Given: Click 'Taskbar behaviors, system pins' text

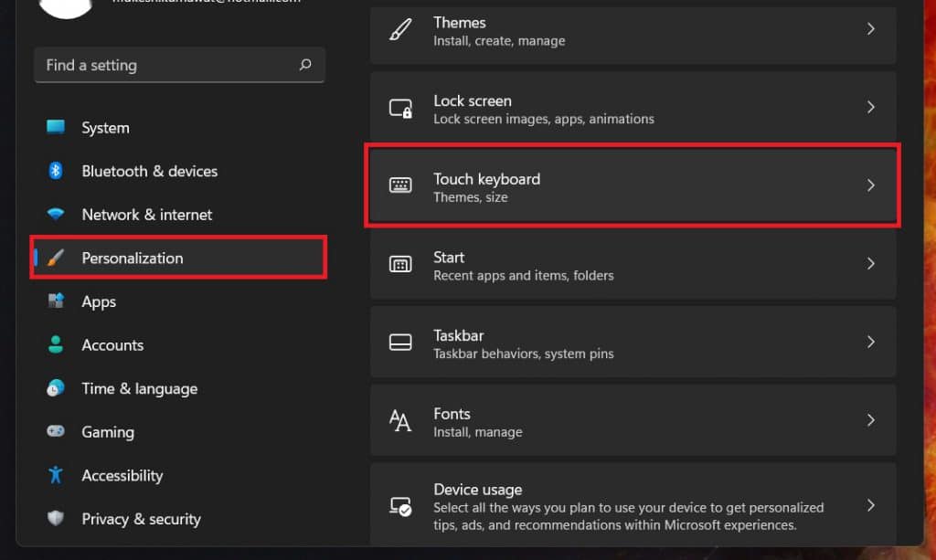Looking at the screenshot, I should (x=524, y=354).
